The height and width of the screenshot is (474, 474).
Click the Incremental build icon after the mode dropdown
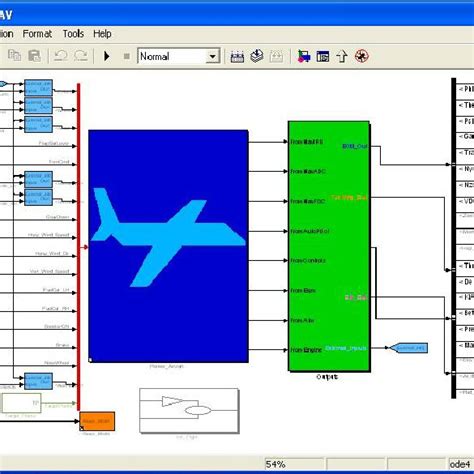237,56
